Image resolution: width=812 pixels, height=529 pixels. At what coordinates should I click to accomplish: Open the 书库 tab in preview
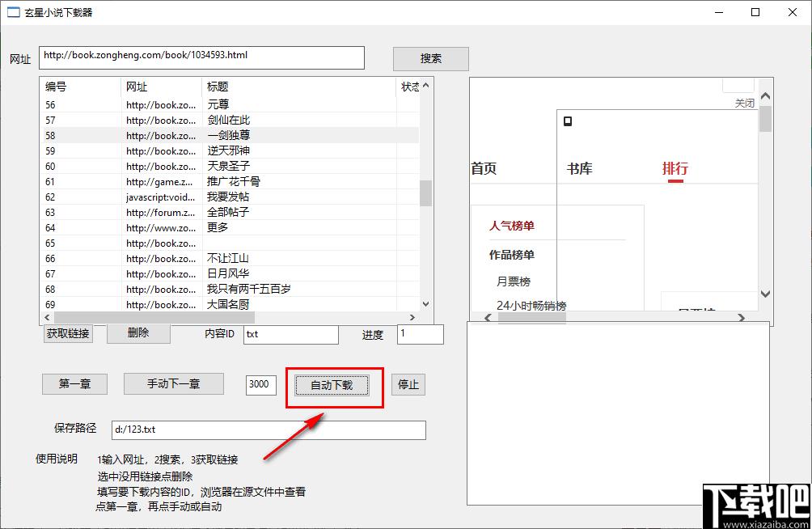[580, 168]
